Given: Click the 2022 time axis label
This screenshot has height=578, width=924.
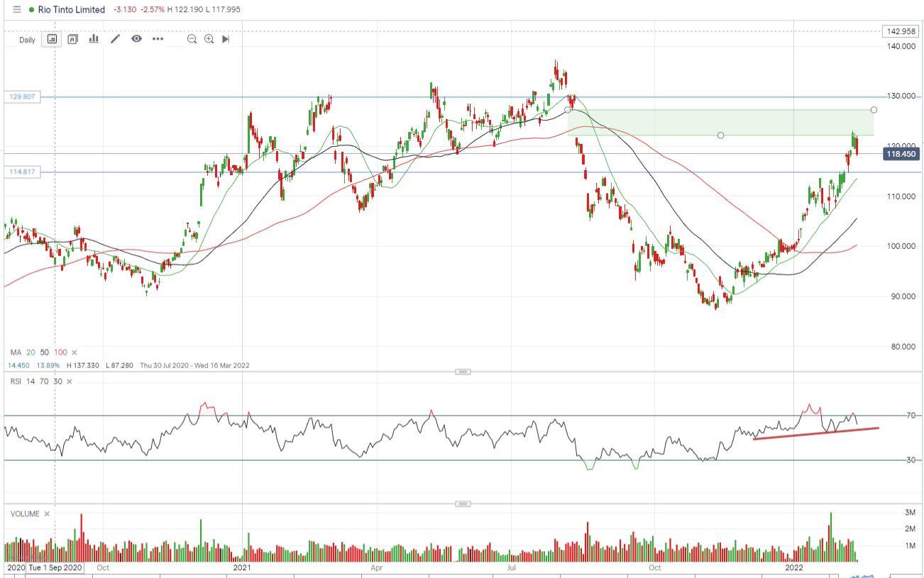Looking at the screenshot, I should click(793, 567).
